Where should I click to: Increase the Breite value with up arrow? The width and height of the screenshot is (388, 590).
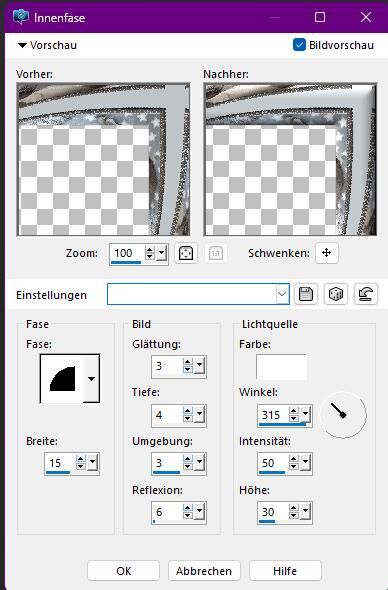(x=81, y=459)
